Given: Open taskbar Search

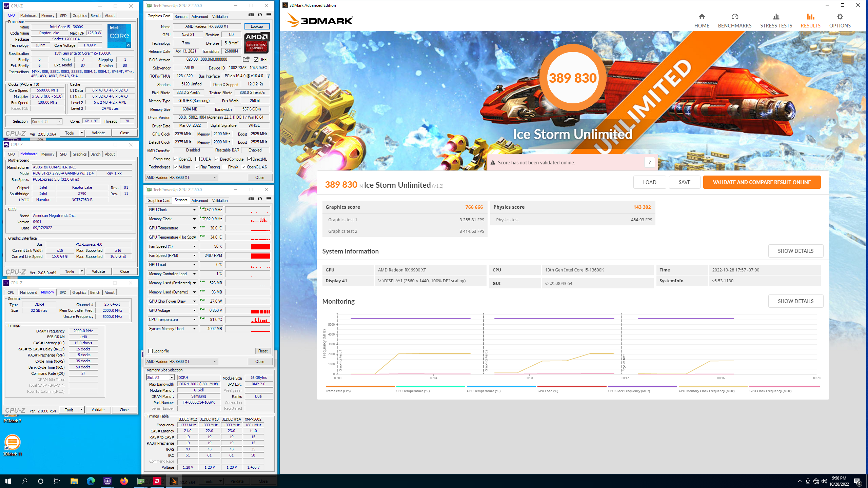Looking at the screenshot, I should pyautogui.click(x=24, y=481).
